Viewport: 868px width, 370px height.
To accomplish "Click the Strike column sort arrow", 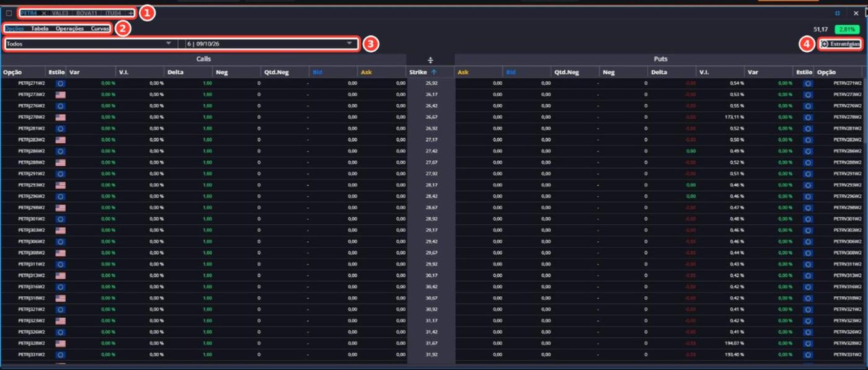I will point(434,73).
